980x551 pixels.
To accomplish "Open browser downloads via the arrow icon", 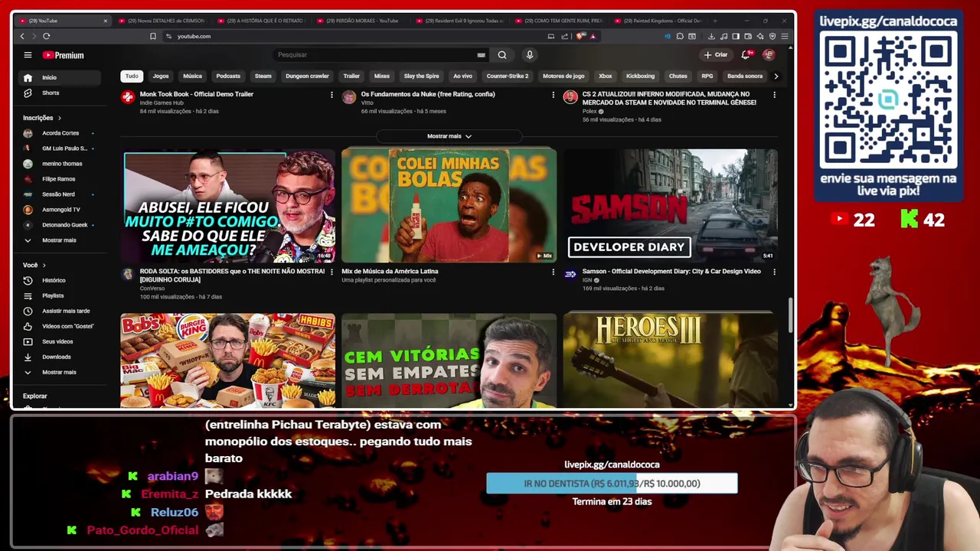I will 711,36.
